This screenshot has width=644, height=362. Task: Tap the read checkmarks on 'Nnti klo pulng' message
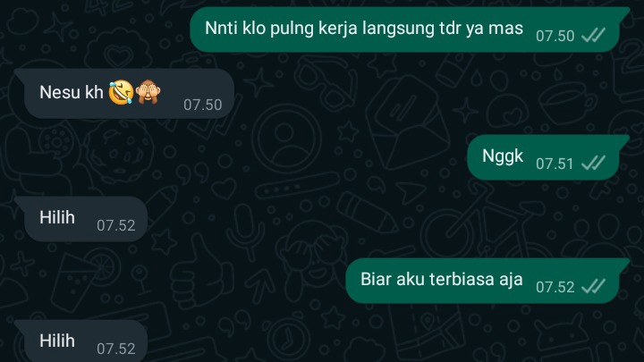click(x=594, y=36)
